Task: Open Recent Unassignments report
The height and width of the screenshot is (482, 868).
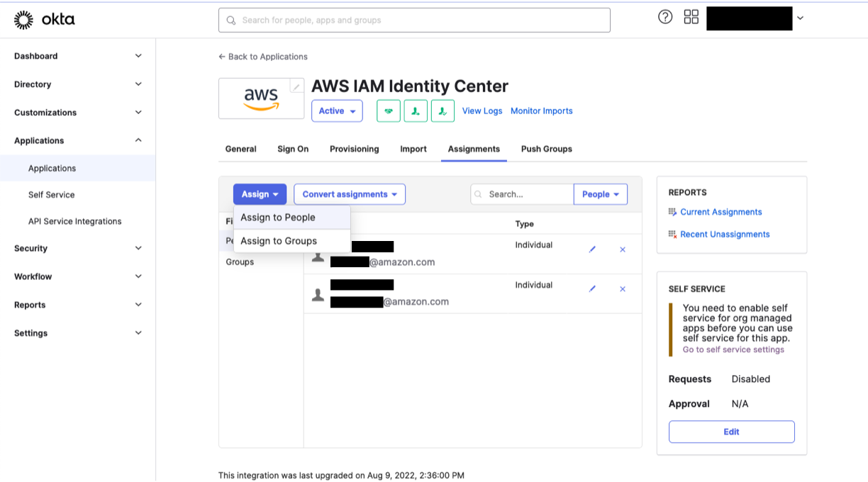Action: (x=725, y=234)
